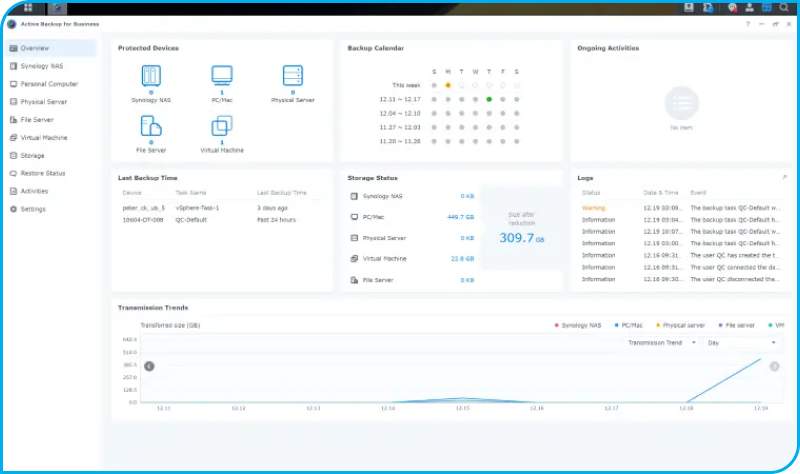Screen dimensions: 800x474
Task: Go to Synology NAS sidebar page
Action: [51, 66]
